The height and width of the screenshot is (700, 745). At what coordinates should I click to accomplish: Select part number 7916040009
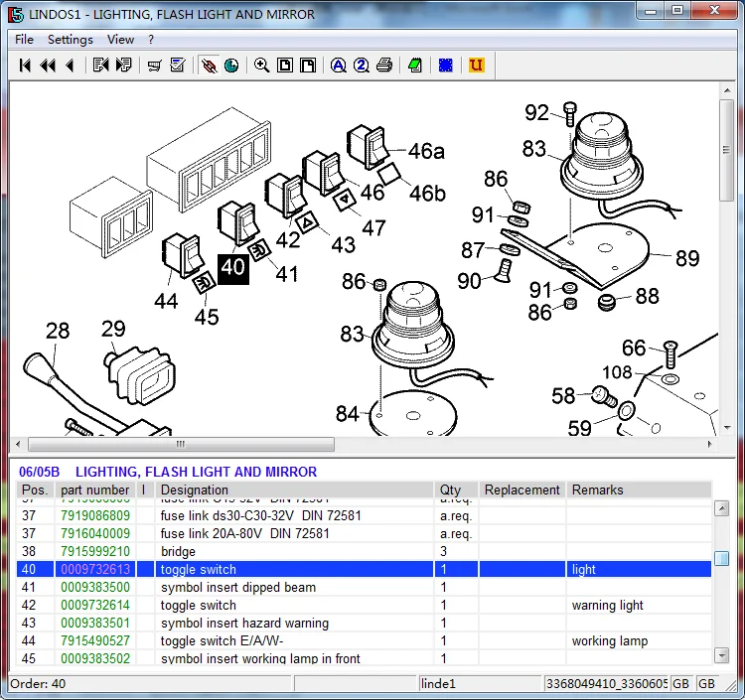point(95,534)
